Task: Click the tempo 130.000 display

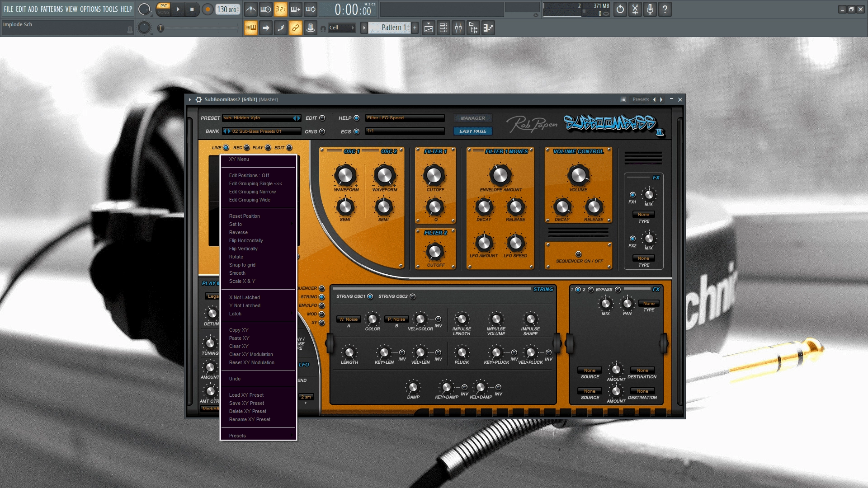Action: 227,9
